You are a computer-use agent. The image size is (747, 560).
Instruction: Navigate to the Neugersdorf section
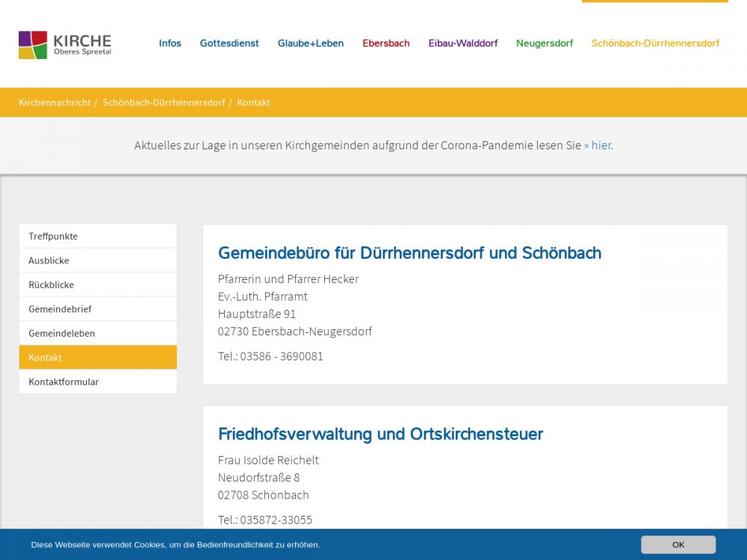[545, 43]
